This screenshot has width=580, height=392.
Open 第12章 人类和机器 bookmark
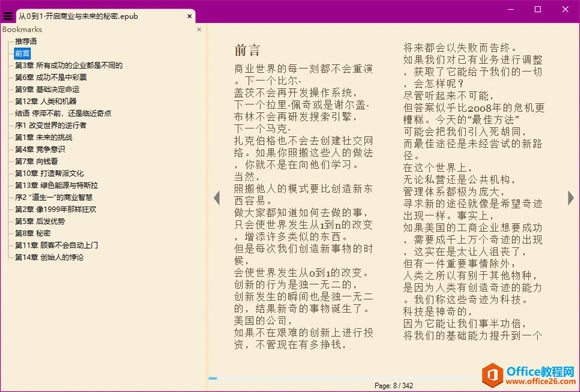[45, 101]
